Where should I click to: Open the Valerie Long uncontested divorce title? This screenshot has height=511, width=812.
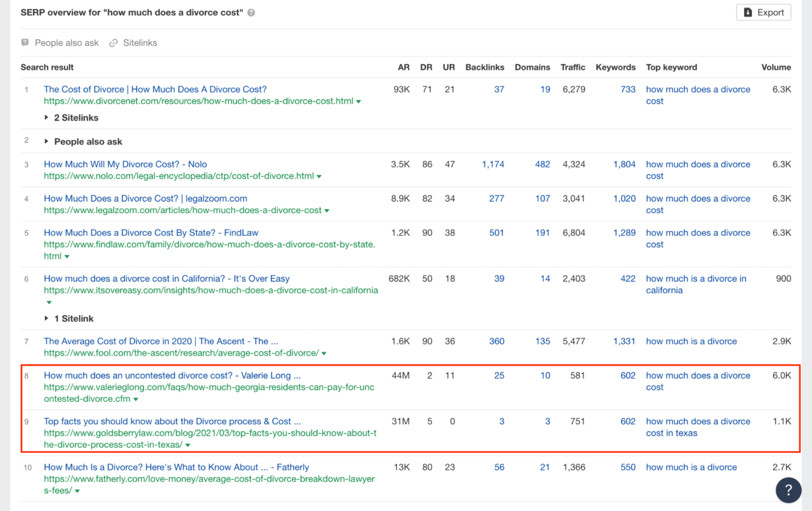pos(173,375)
